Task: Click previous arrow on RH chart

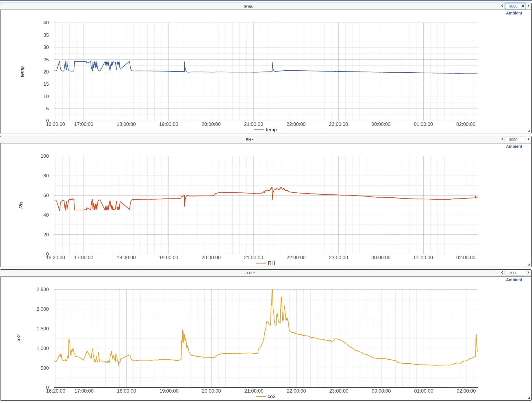Action: pos(502,139)
